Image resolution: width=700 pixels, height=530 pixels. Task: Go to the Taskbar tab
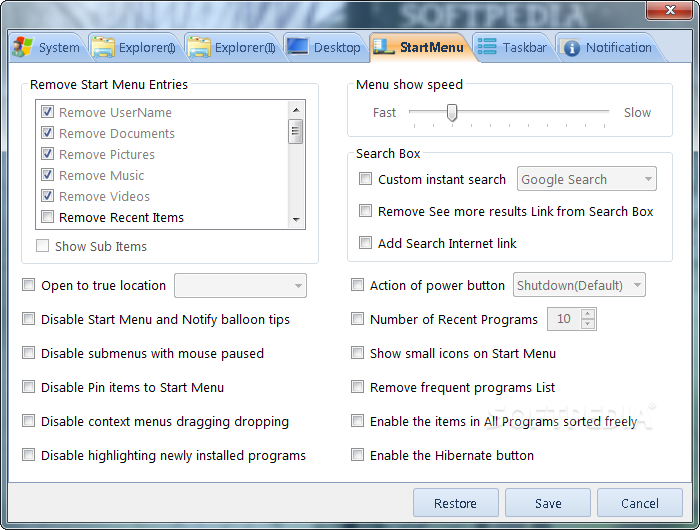point(512,47)
